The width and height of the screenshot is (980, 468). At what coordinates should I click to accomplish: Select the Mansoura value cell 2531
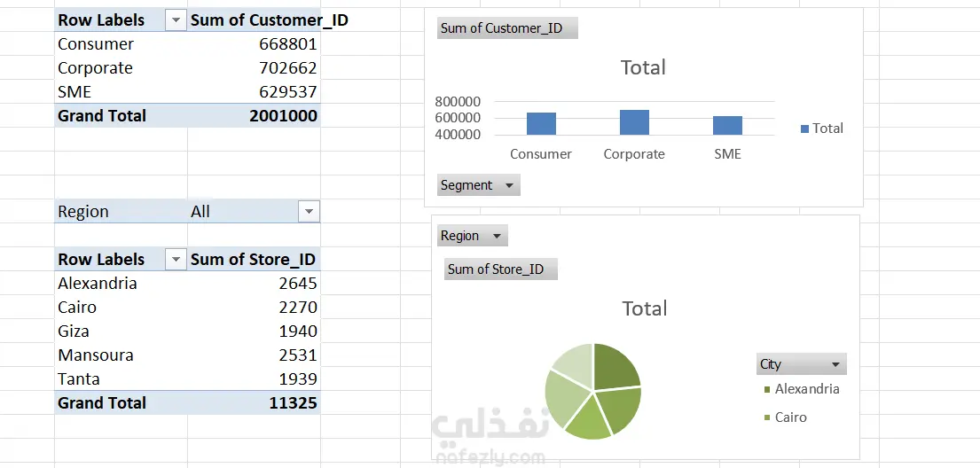(x=254, y=355)
